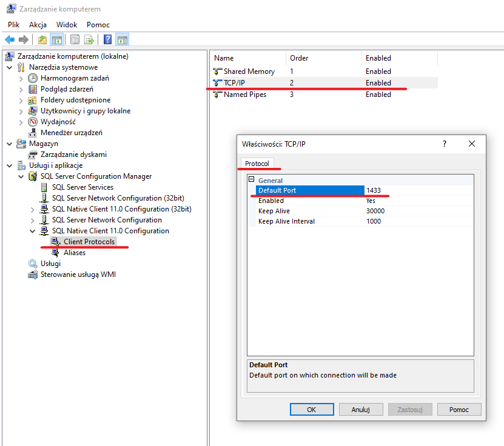Click the Up one level folder icon

(42, 40)
